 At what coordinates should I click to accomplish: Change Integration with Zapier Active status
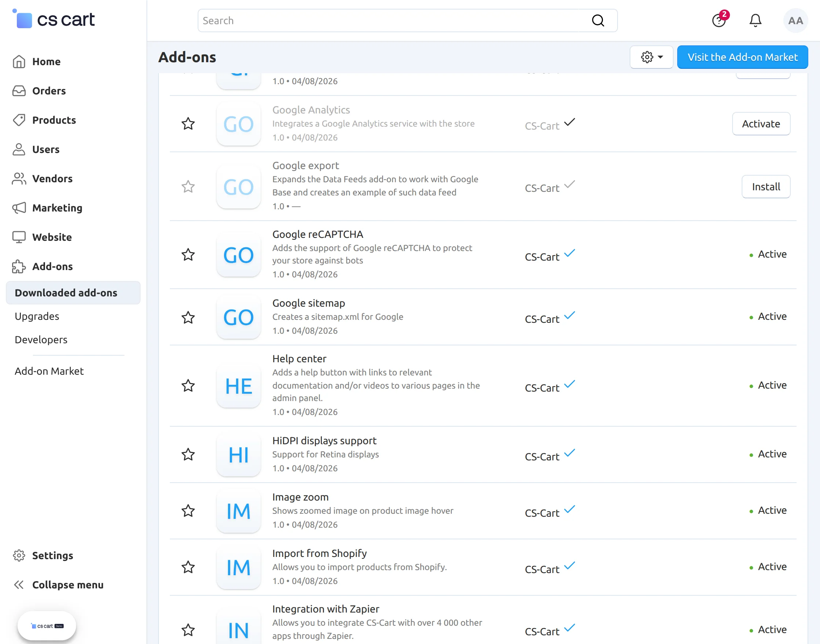coord(768,630)
